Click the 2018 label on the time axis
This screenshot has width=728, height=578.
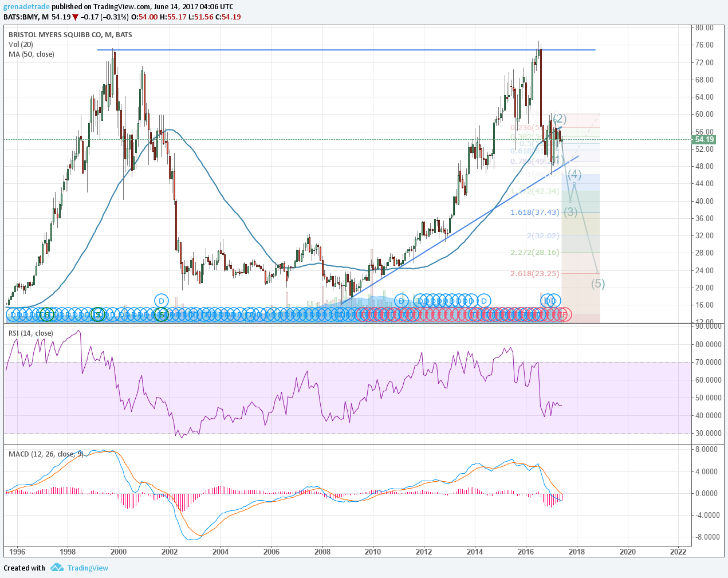[577, 552]
